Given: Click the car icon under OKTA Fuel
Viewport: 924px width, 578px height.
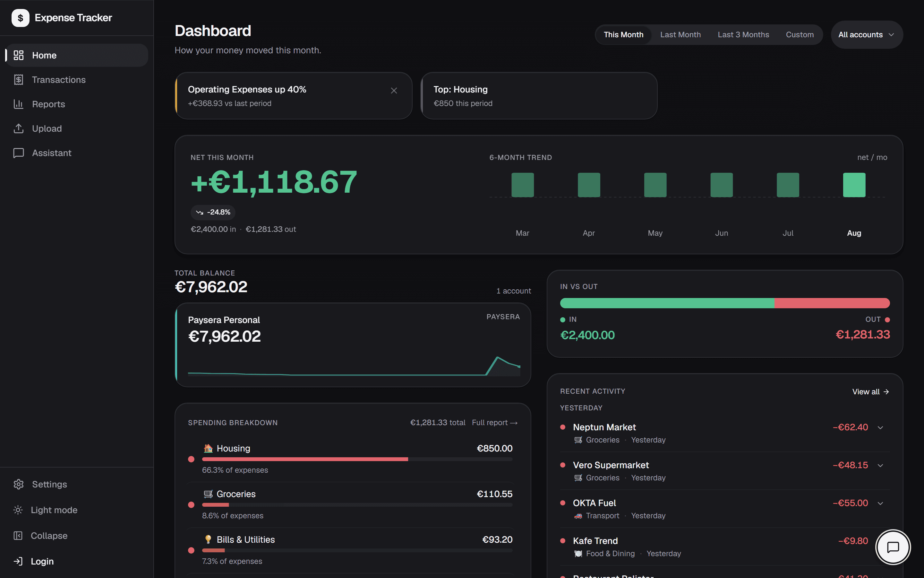Looking at the screenshot, I should (578, 516).
